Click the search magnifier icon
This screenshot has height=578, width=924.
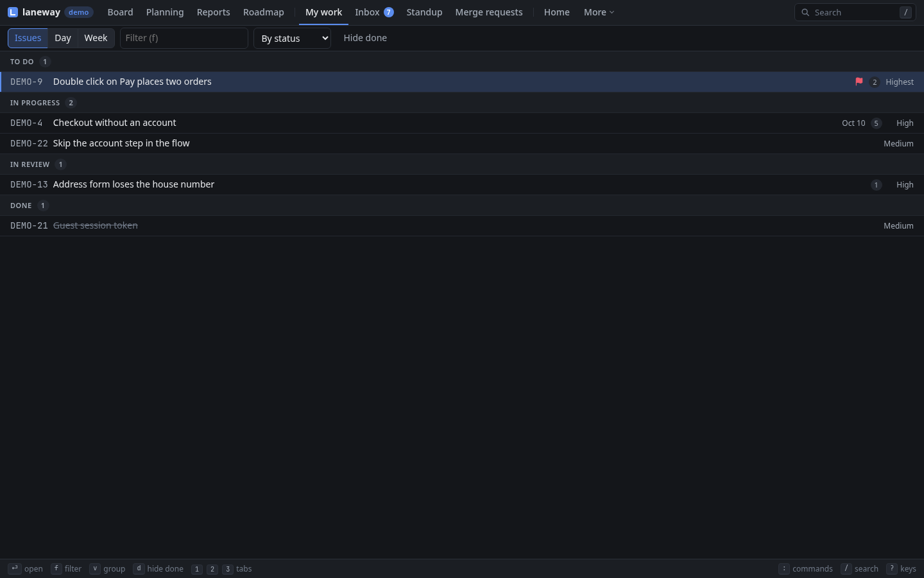(805, 12)
